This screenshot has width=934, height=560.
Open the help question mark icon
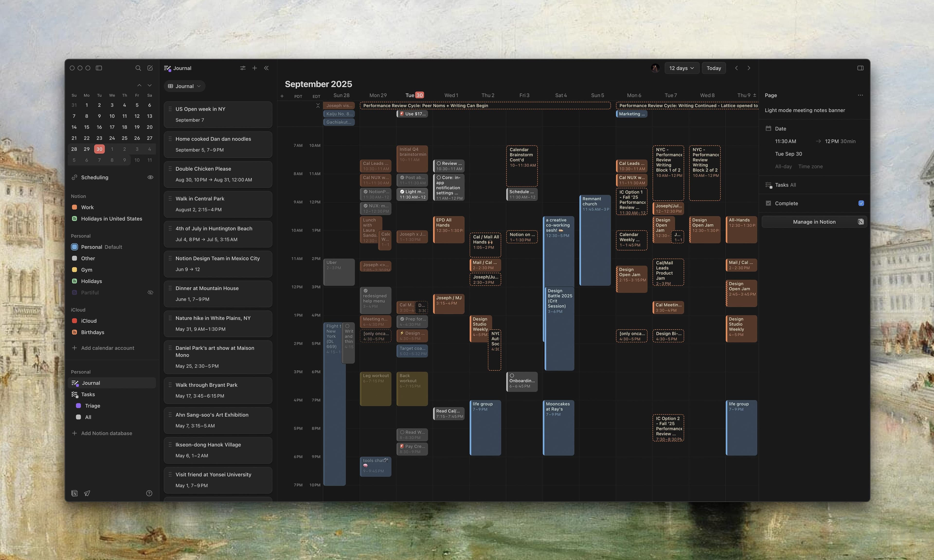(149, 493)
